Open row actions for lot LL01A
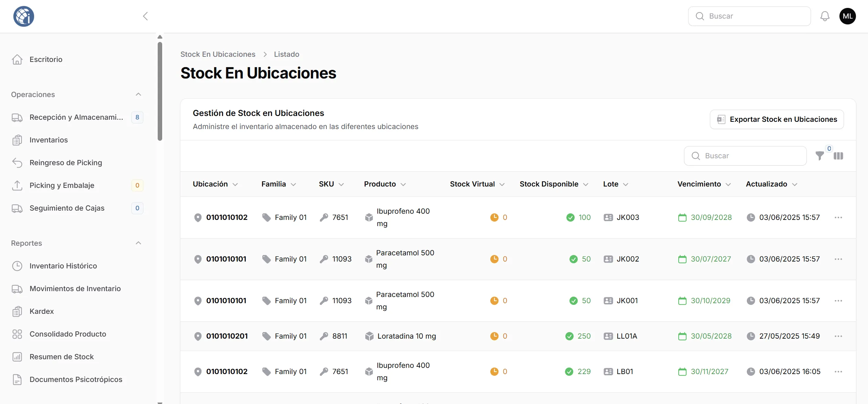This screenshot has width=868, height=404. 838,336
